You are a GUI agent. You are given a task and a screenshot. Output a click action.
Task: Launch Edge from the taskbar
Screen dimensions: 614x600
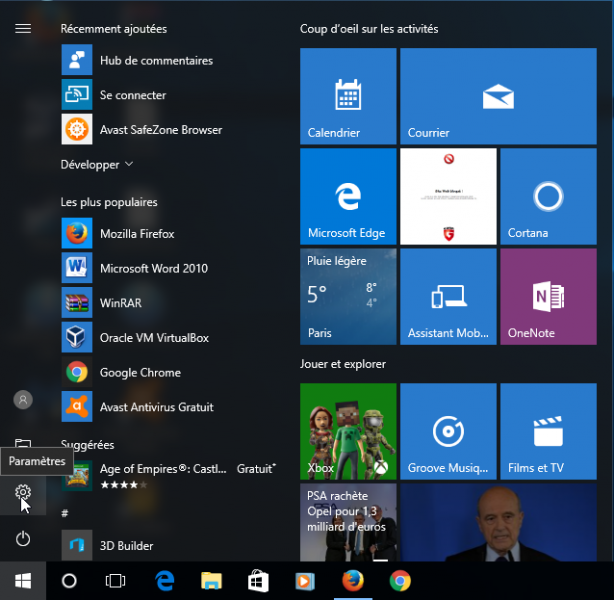[164, 580]
